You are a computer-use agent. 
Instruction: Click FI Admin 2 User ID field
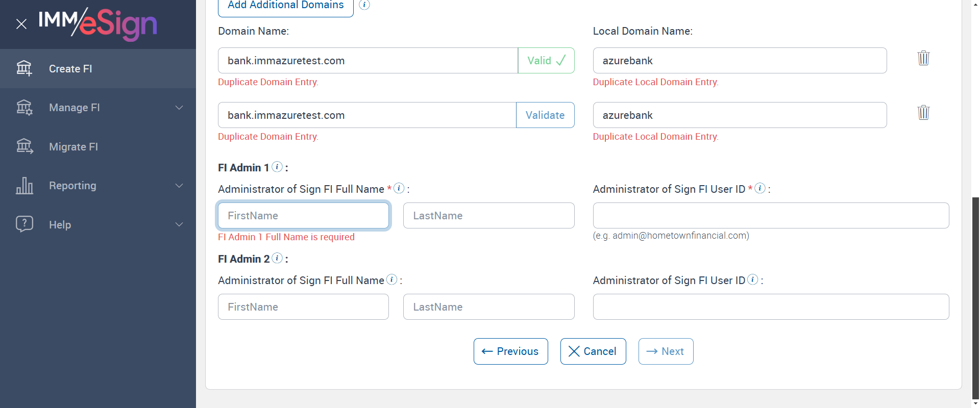tap(770, 307)
